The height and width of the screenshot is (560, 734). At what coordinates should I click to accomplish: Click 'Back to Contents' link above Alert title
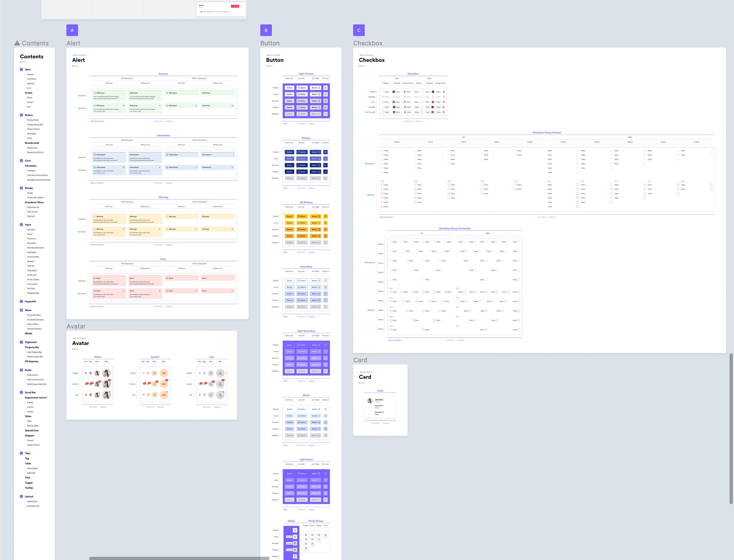[x=79, y=55]
